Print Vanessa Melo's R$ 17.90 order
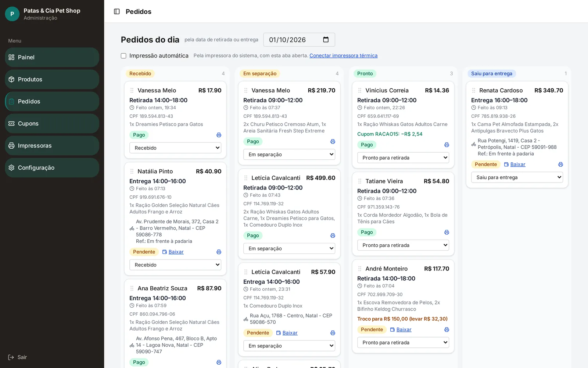This screenshot has height=368, width=588. [x=219, y=135]
